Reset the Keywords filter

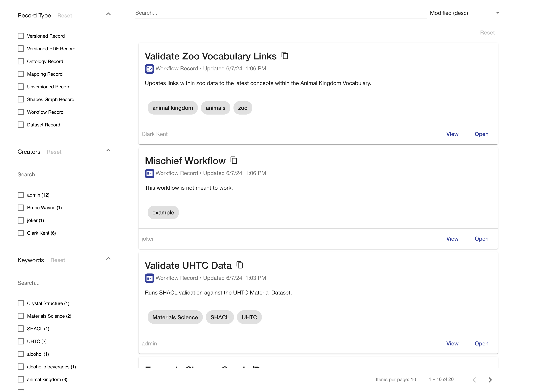58,260
